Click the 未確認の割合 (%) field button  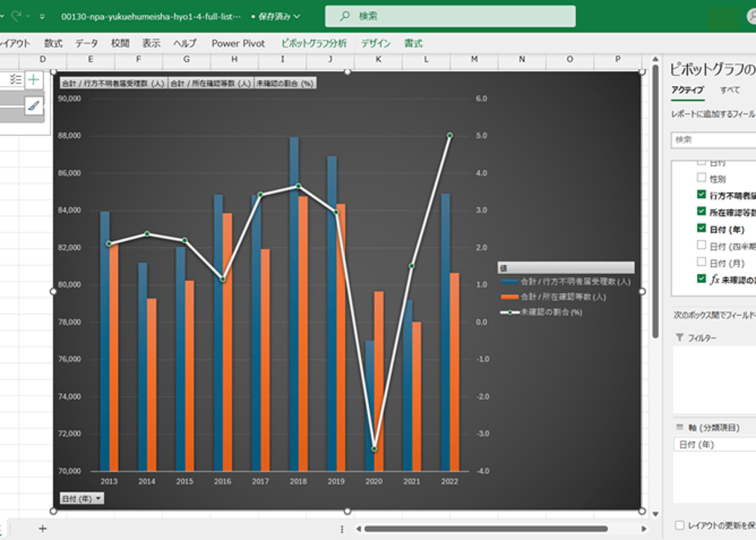[286, 83]
